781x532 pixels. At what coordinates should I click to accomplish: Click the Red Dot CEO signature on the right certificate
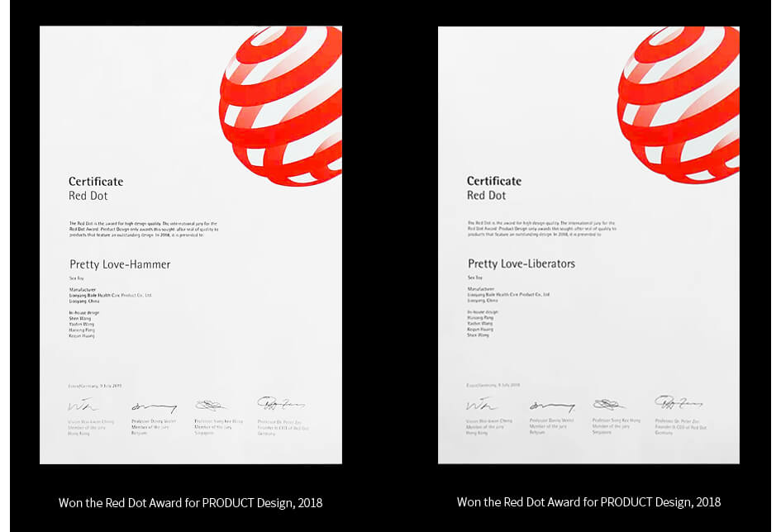(679, 403)
